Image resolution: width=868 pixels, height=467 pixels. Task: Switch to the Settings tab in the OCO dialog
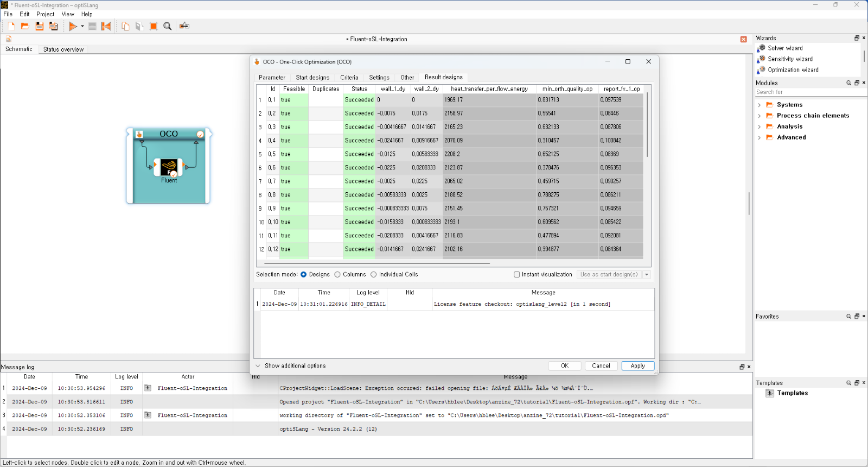pyautogui.click(x=379, y=78)
